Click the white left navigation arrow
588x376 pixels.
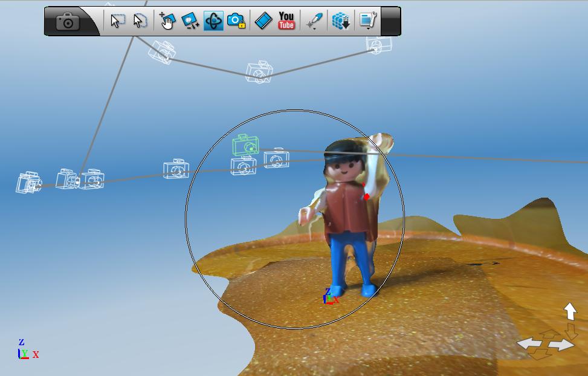pyautogui.click(x=530, y=343)
